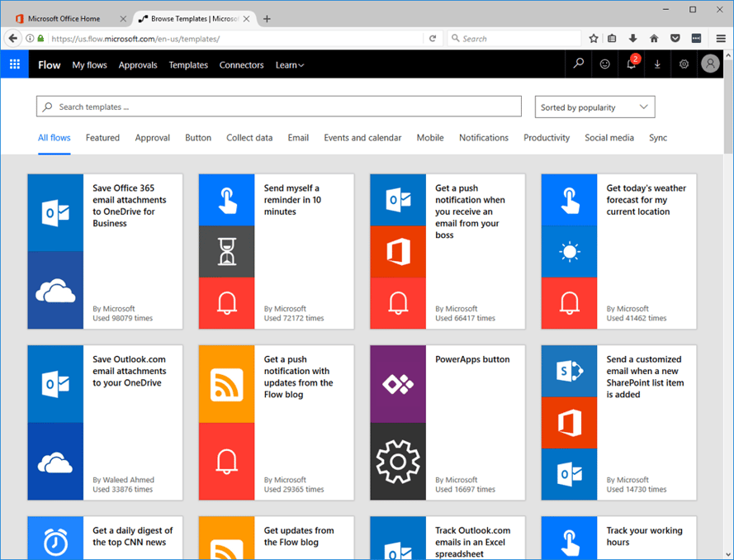Open My flows in the nav bar
This screenshot has width=734, height=560.
(x=89, y=65)
